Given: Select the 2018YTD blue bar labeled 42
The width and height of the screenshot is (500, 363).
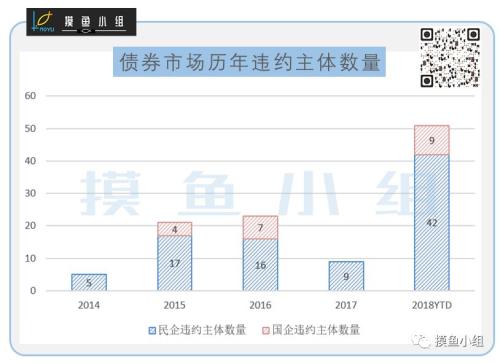Looking at the screenshot, I should point(432,222).
